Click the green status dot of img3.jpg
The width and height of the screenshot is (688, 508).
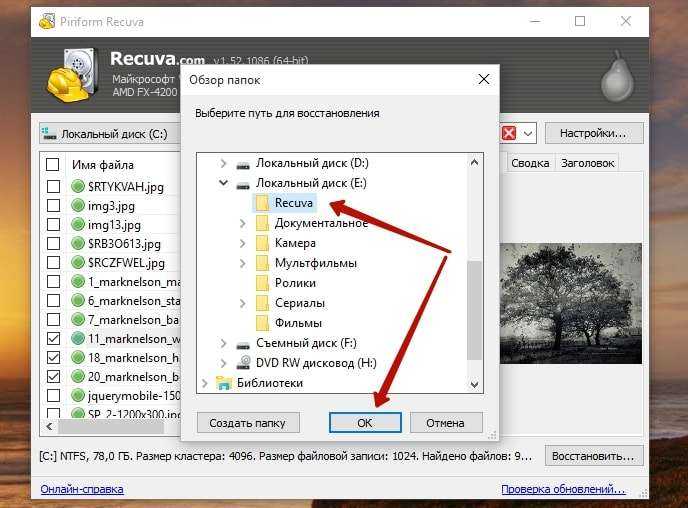78,205
